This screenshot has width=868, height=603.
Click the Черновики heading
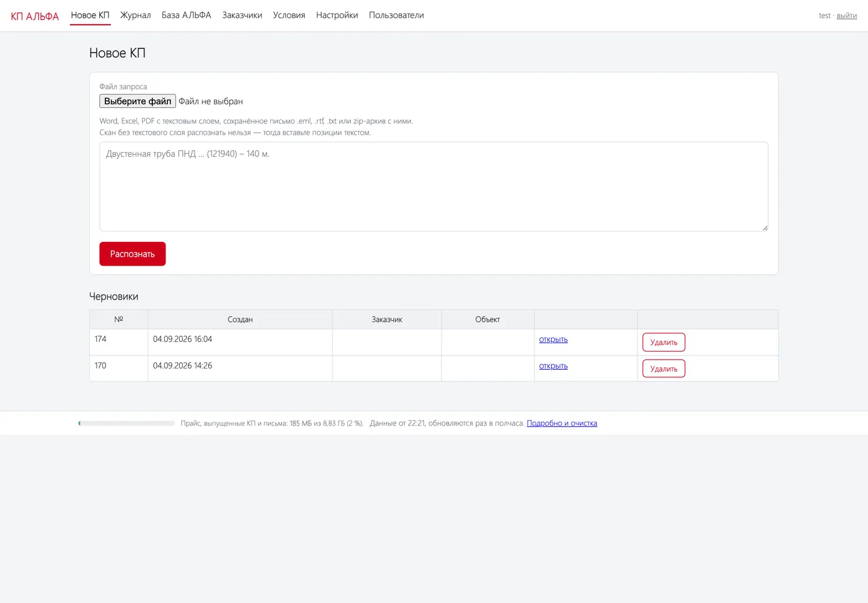(x=114, y=297)
